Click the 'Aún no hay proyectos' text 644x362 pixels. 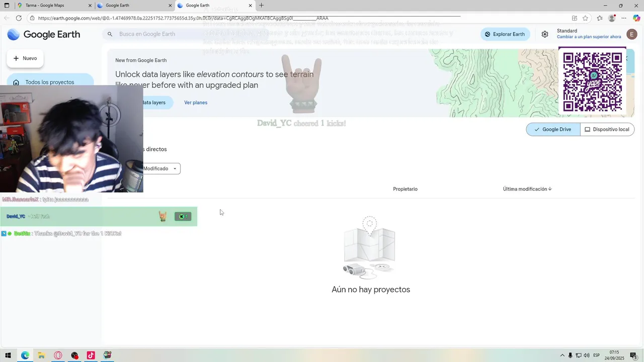tap(371, 290)
